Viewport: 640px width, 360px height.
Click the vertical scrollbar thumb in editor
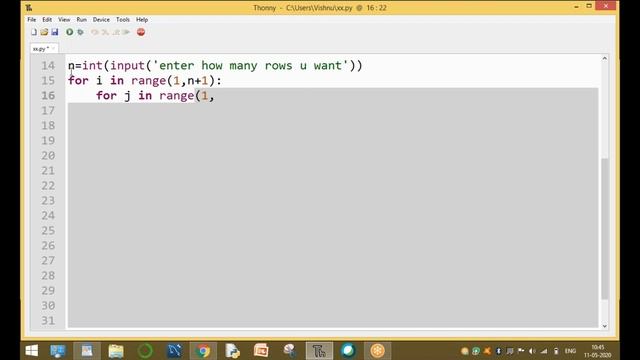tap(604, 229)
